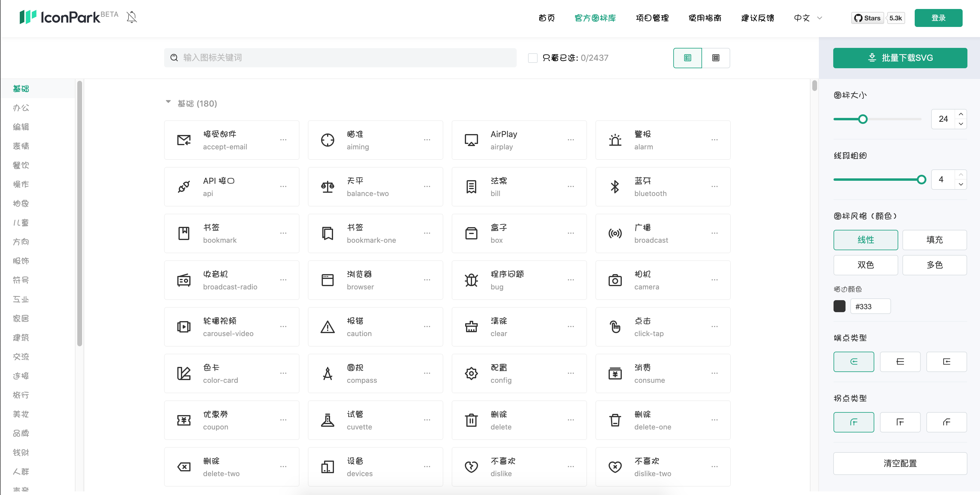Collapse the 基础 (180) section
The width and height of the screenshot is (980, 495).
pos(168,102)
